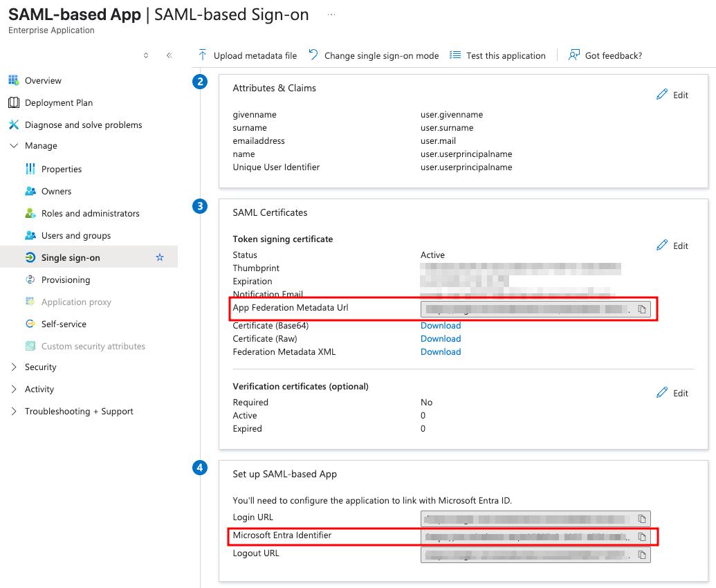716x588 pixels.
Task: Edit the Verification certificates section
Action: click(x=672, y=393)
